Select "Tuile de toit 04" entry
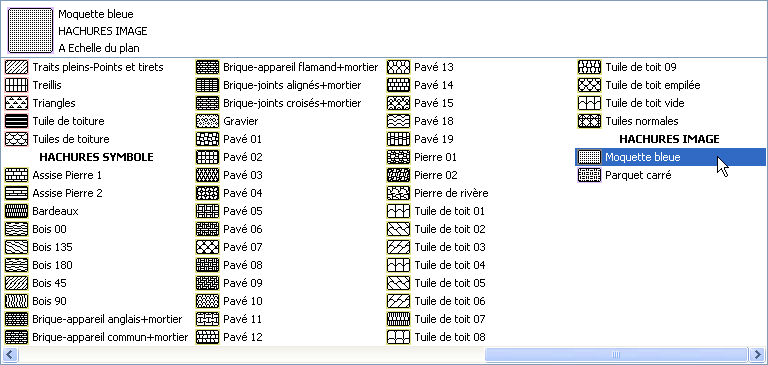Image resolution: width=768 pixels, height=365 pixels. (436, 265)
